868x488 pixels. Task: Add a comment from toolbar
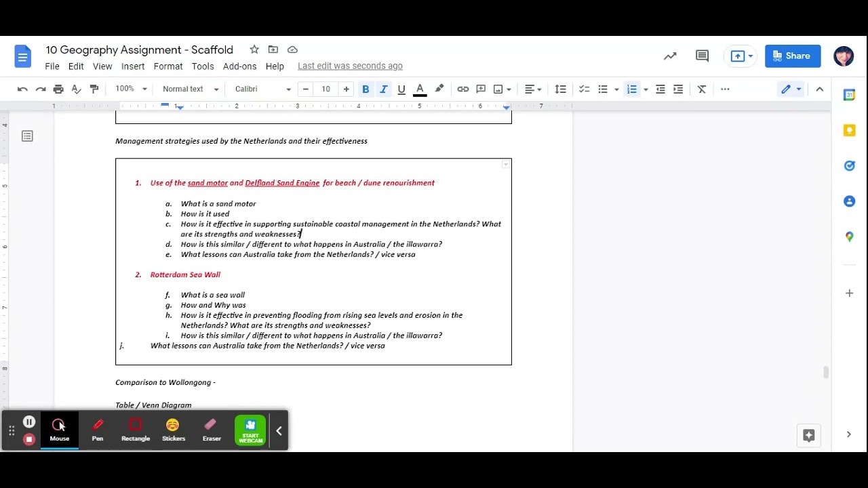click(481, 89)
